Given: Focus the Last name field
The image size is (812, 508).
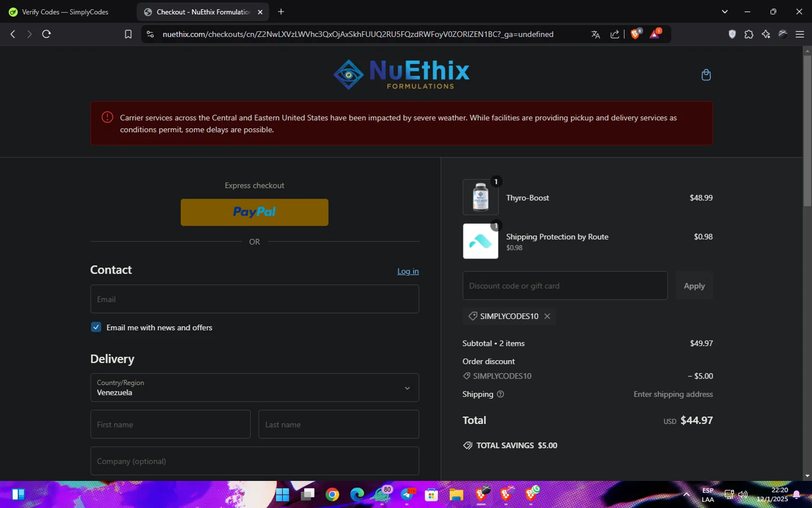Looking at the screenshot, I should click(x=339, y=425).
